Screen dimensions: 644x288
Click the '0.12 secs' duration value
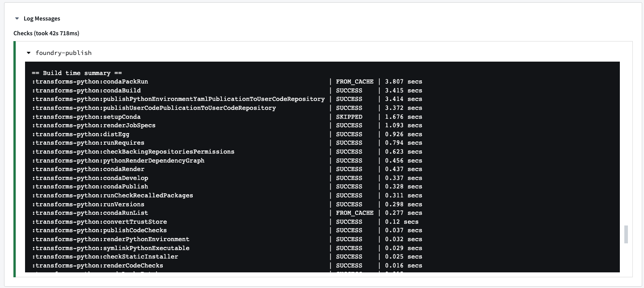click(x=402, y=222)
